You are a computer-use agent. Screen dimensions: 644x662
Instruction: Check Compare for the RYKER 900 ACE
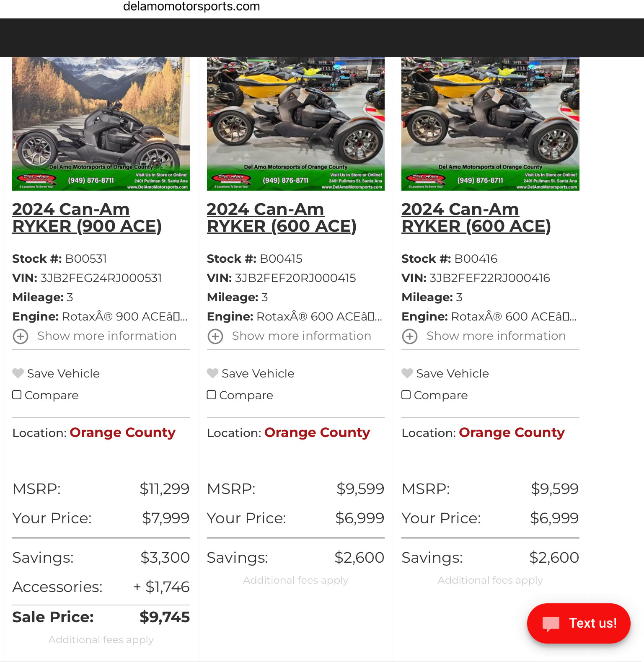coord(17,395)
